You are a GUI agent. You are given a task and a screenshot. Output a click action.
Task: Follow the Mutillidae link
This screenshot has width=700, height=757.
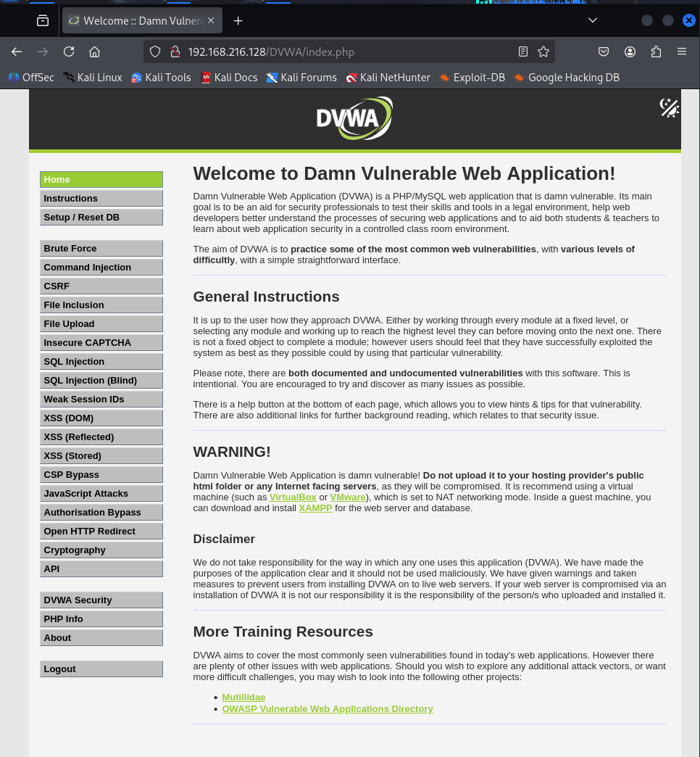pos(243,697)
